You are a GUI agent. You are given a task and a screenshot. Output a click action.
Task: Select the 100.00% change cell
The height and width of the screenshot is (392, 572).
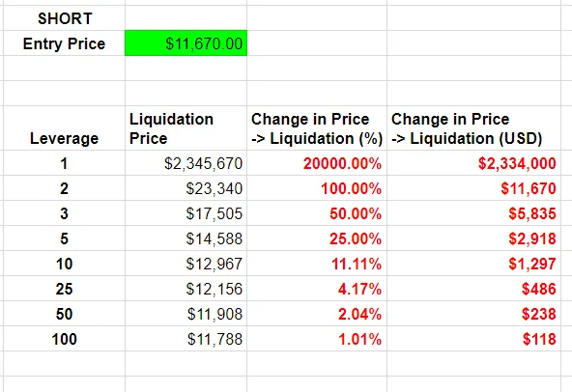click(x=317, y=188)
